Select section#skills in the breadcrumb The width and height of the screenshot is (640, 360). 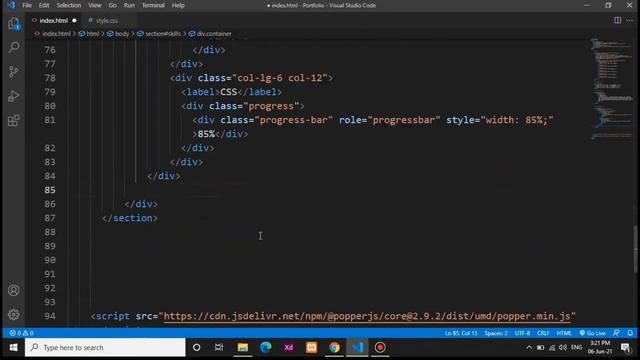pos(162,34)
